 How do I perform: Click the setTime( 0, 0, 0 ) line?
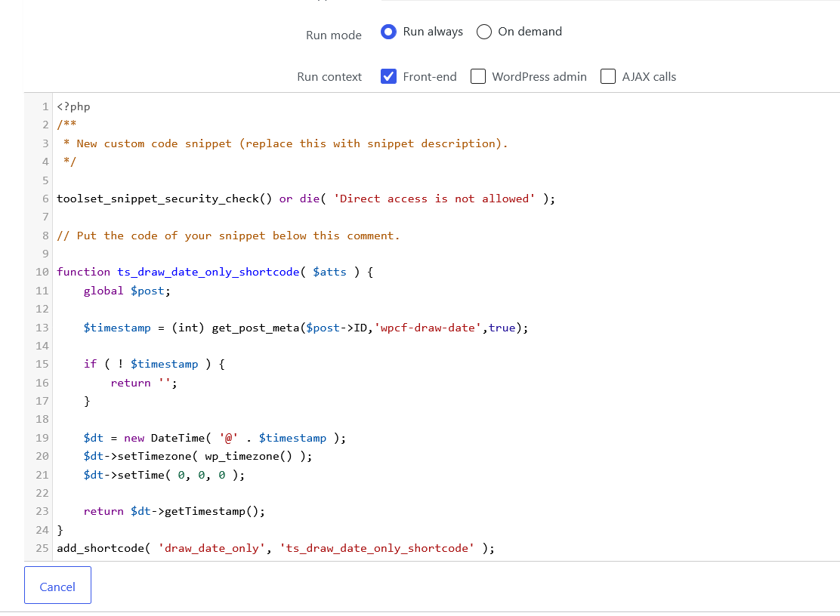[164, 475]
